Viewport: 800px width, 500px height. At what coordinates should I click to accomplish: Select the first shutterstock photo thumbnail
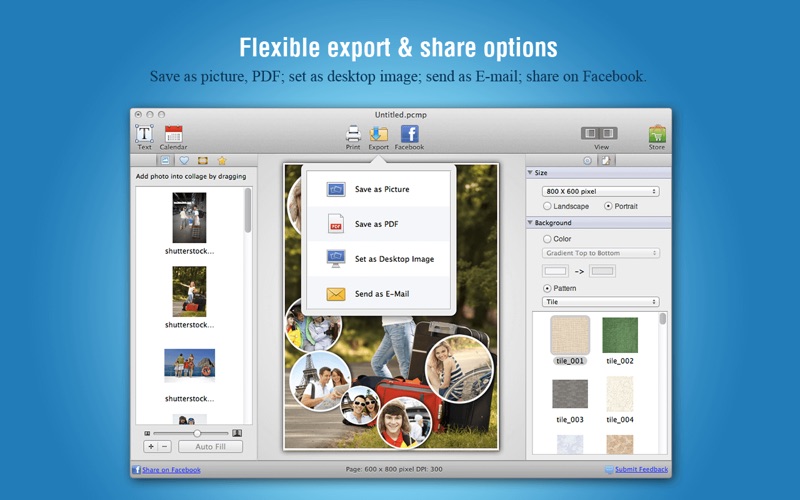pos(189,217)
